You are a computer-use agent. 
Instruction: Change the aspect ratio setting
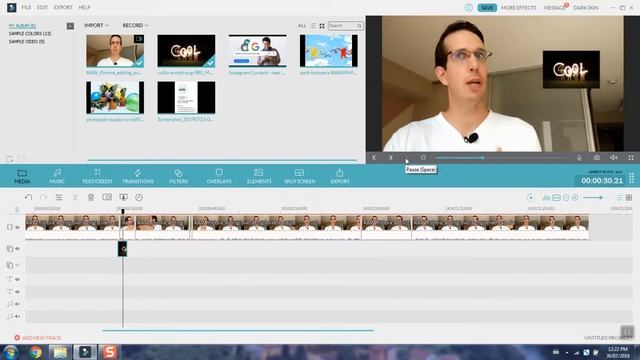605,172
